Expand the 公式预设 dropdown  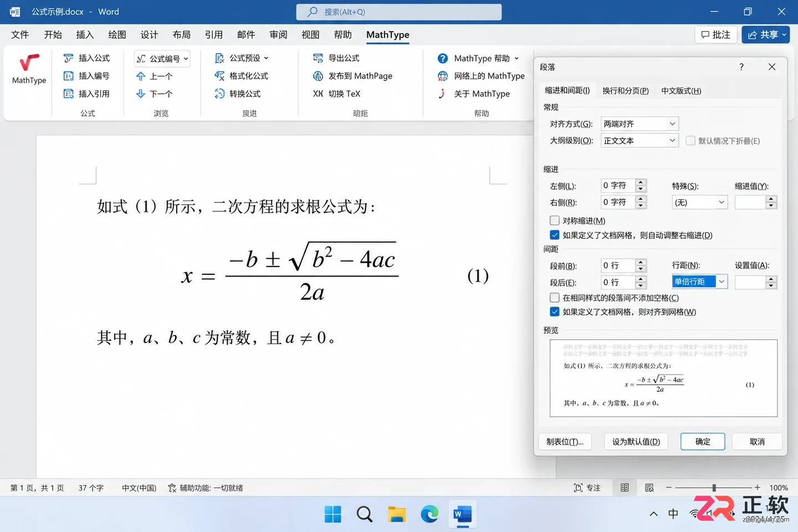pyautogui.click(x=242, y=58)
